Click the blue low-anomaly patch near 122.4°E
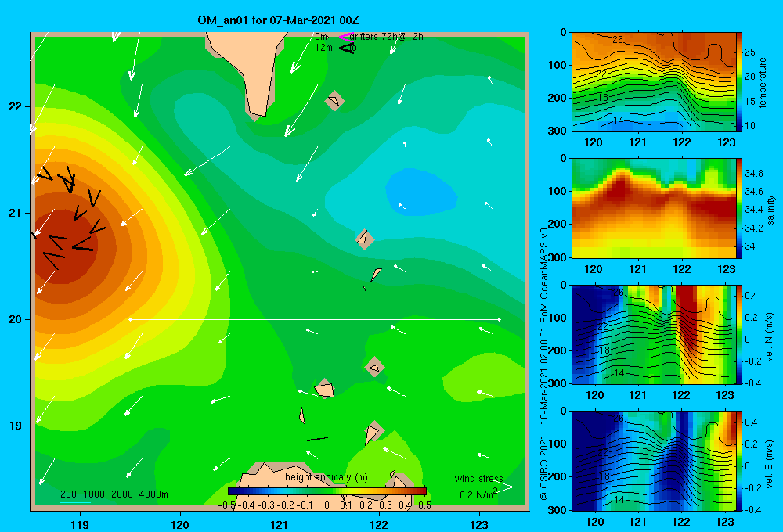 (421, 192)
